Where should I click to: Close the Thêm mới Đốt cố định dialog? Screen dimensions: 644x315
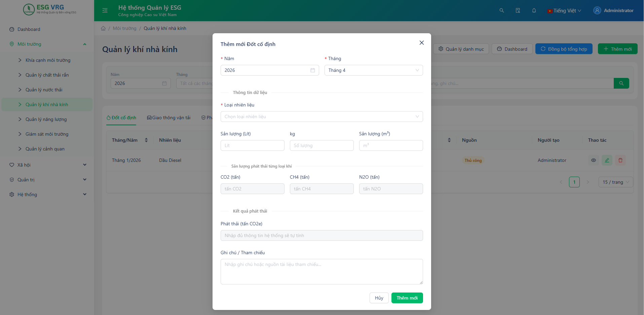coord(422,43)
